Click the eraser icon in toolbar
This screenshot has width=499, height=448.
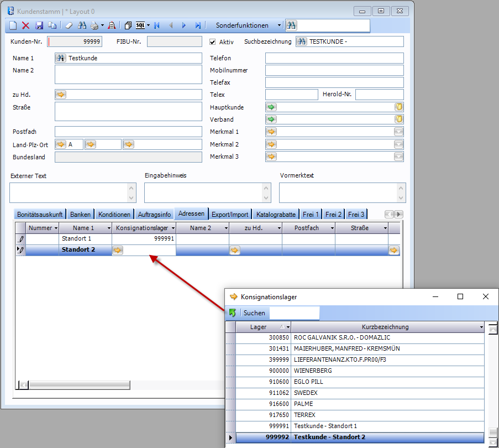(69, 25)
